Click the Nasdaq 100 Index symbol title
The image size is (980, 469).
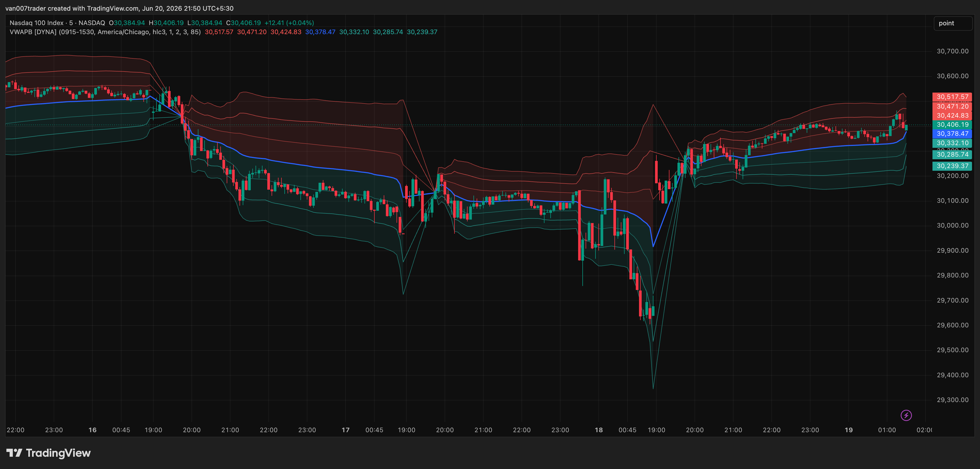(x=57, y=23)
